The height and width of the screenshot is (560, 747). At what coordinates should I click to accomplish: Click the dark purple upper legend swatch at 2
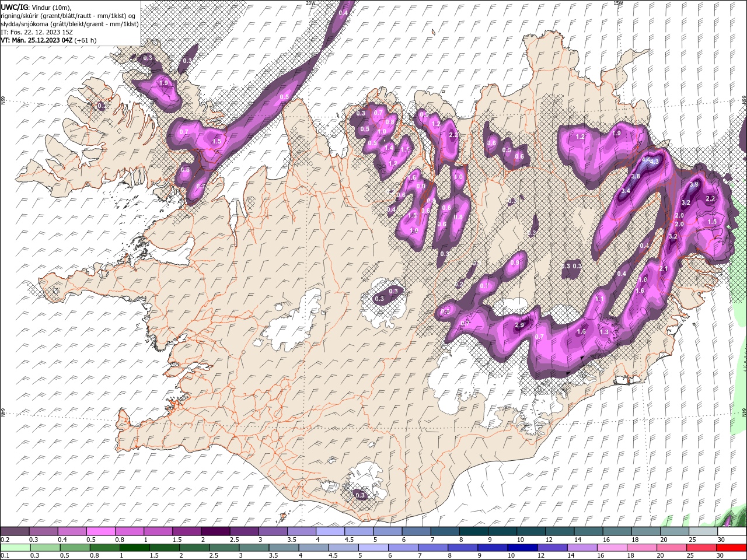(x=216, y=531)
